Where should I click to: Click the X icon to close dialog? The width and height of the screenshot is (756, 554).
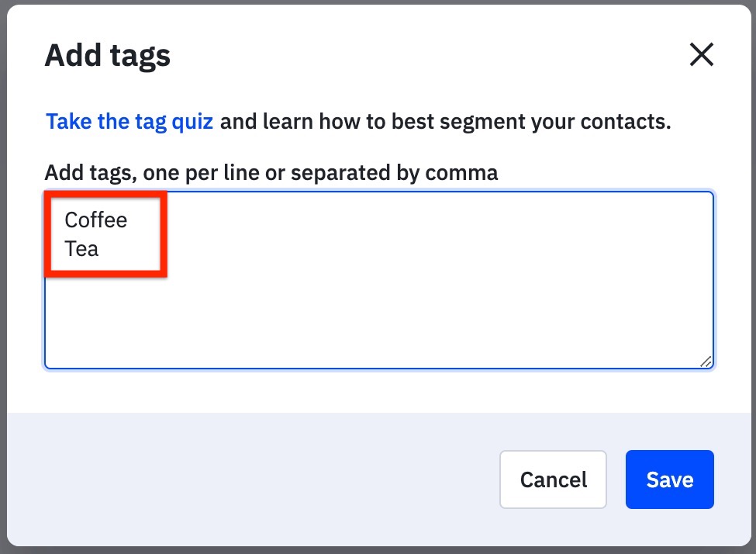pos(702,54)
